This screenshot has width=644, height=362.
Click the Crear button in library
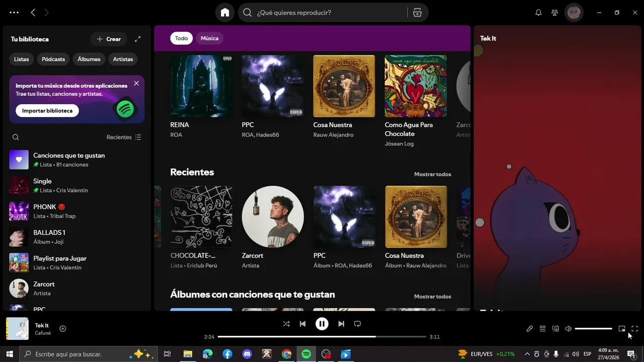point(109,39)
